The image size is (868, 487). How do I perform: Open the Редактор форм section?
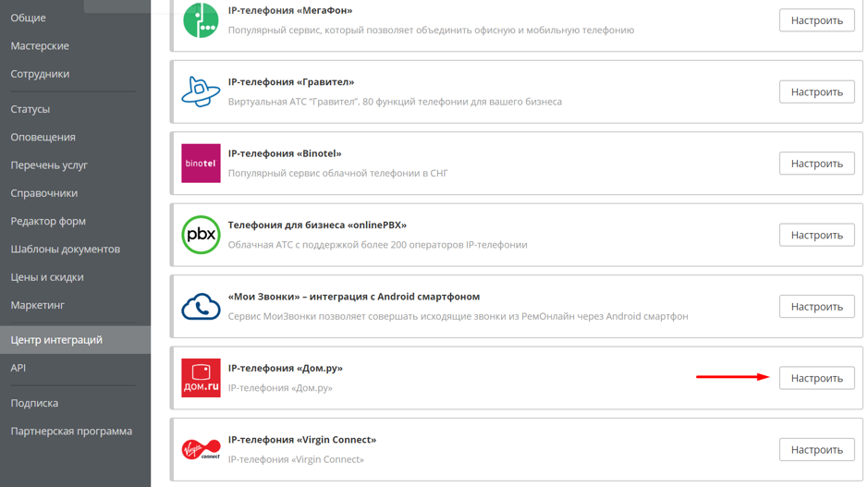[48, 221]
